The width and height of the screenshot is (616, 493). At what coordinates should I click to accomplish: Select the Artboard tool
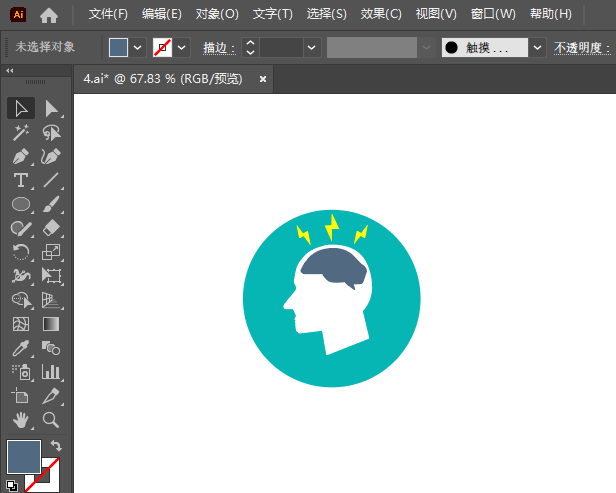click(21, 396)
